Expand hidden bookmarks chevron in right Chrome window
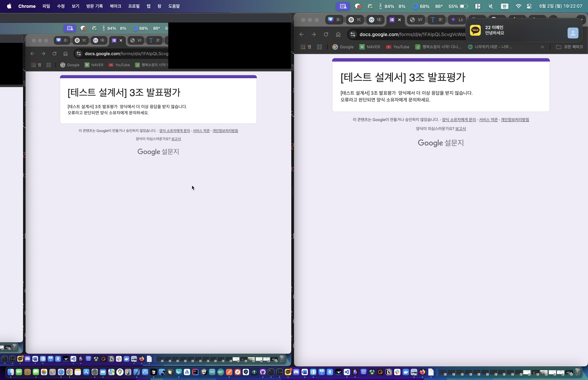The image size is (588, 380). point(542,47)
